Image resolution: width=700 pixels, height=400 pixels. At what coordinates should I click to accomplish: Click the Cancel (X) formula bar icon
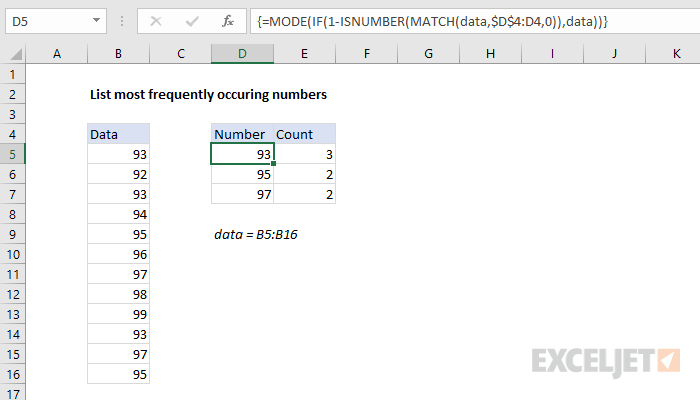(x=156, y=21)
